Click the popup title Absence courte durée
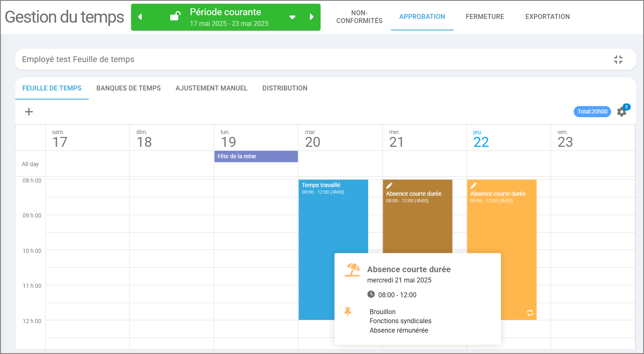This screenshot has height=354, width=644. pos(409,269)
